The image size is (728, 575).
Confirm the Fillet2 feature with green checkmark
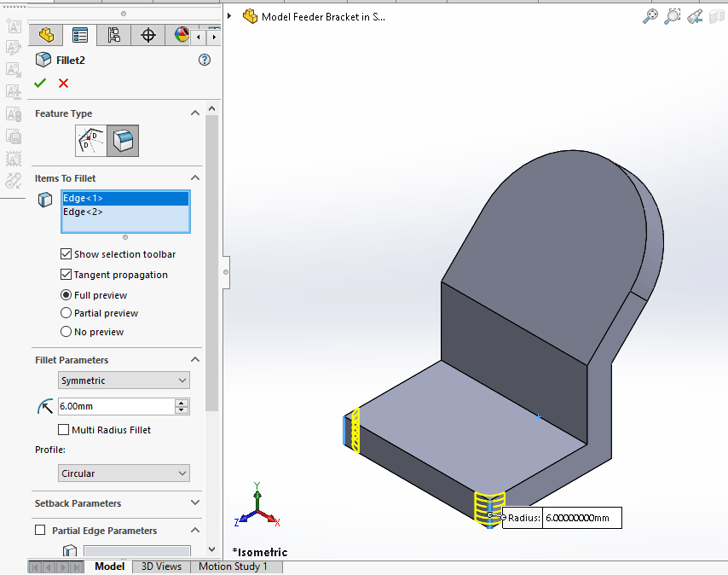[40, 83]
